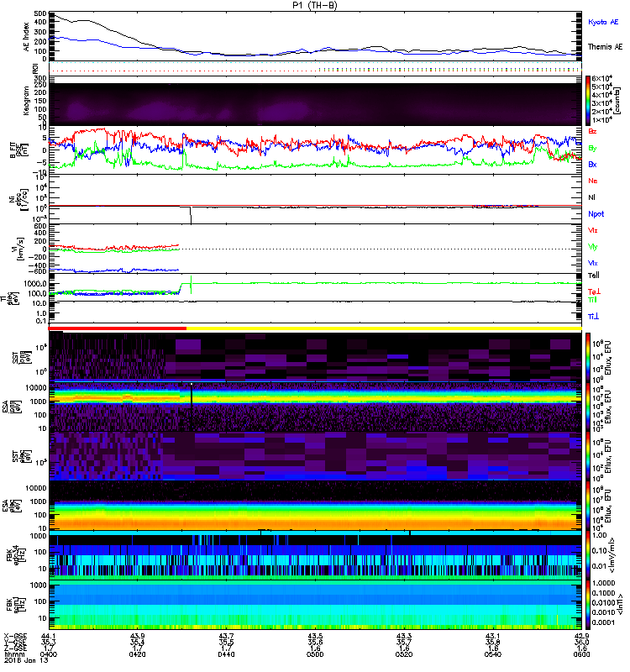The width and height of the screenshot is (630, 672).
Task: Click the "0540" time tick label
Action: [x=492, y=654]
